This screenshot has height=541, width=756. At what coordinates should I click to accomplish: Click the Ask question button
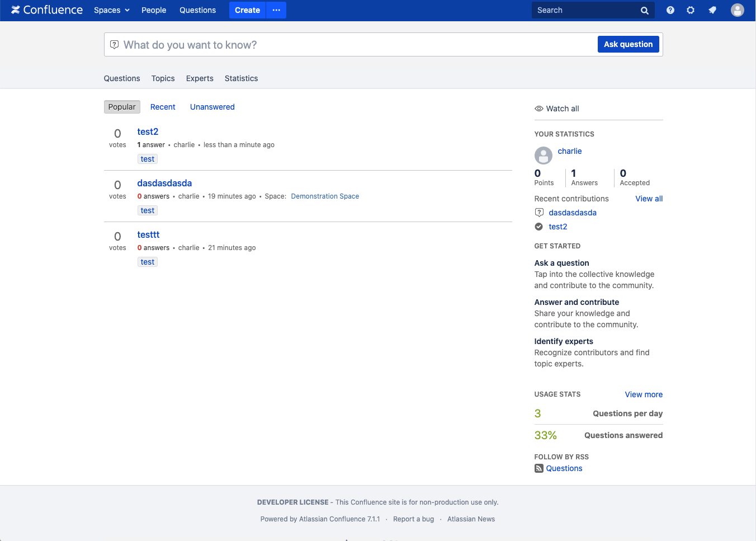(x=628, y=44)
